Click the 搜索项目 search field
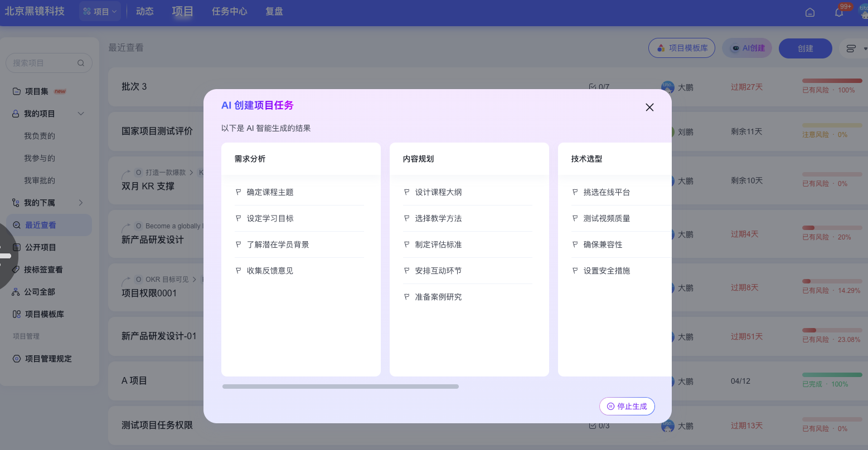Viewport: 868px width, 450px height. (x=43, y=63)
